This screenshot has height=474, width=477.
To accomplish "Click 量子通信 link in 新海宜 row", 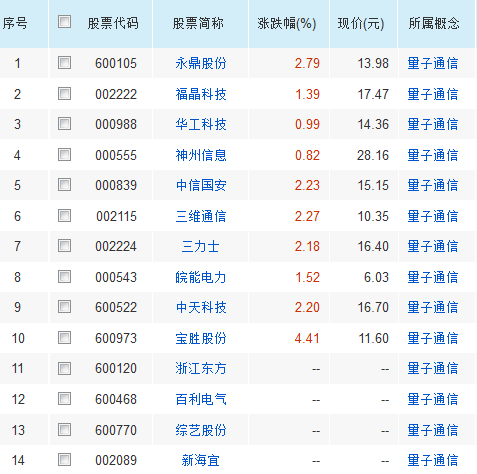I will coord(433,460).
